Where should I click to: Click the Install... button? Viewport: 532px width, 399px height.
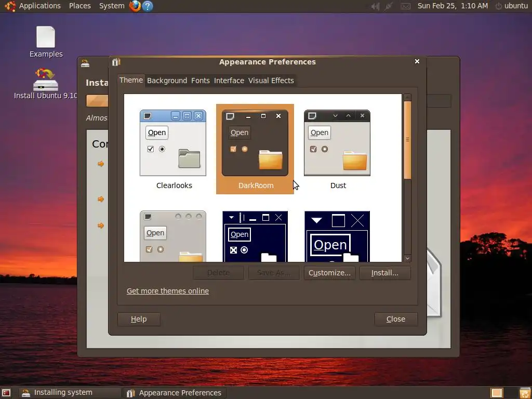click(x=385, y=273)
